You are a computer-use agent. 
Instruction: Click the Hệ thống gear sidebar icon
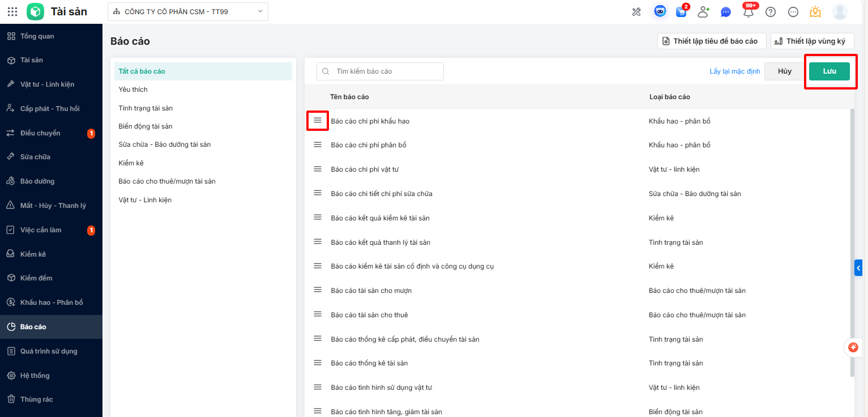pos(11,376)
